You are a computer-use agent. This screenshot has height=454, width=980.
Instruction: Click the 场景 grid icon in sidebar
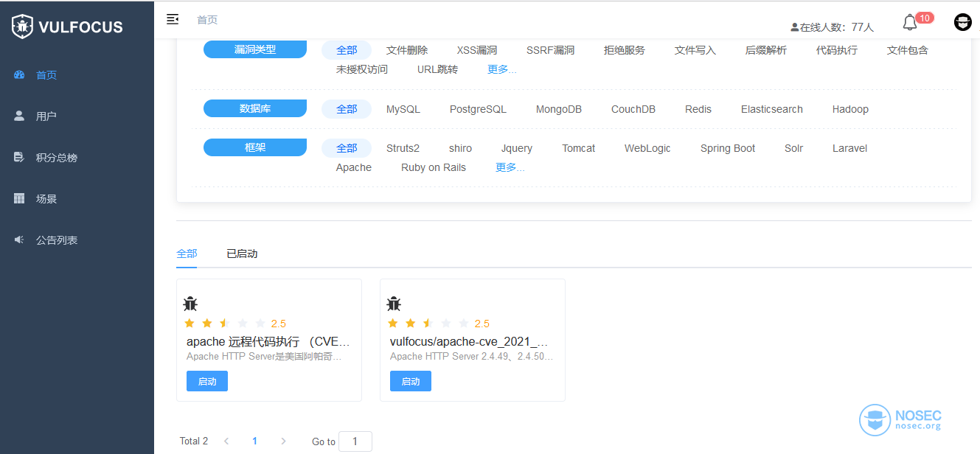[19, 199]
